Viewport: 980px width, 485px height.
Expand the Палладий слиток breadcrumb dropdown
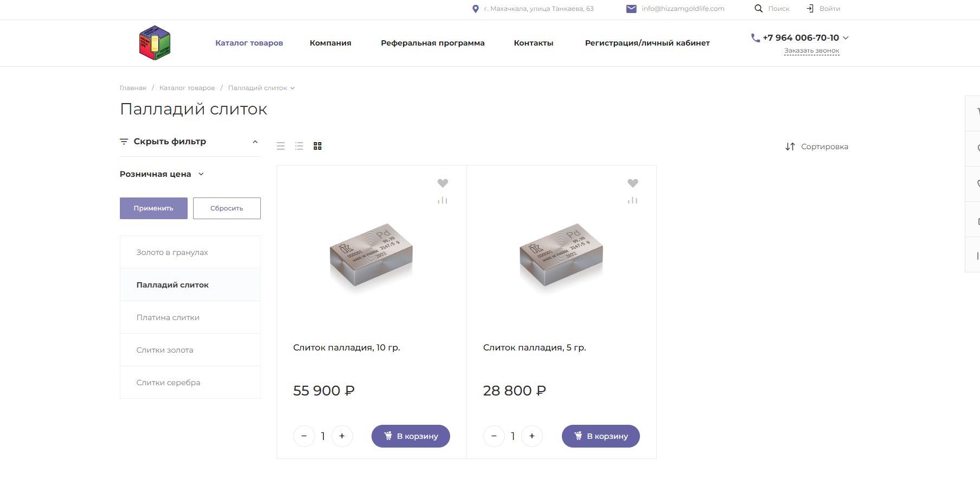click(292, 88)
